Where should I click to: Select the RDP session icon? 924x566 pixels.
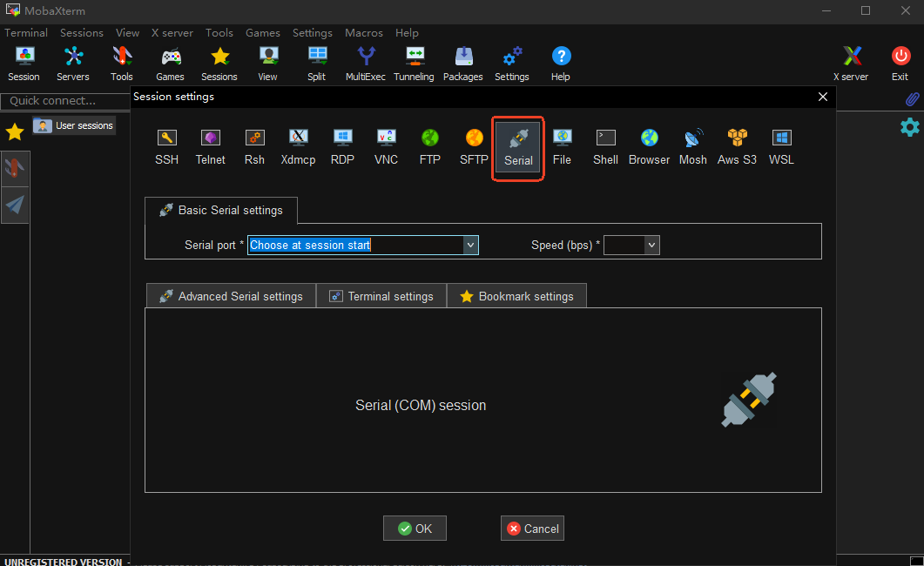click(x=342, y=145)
